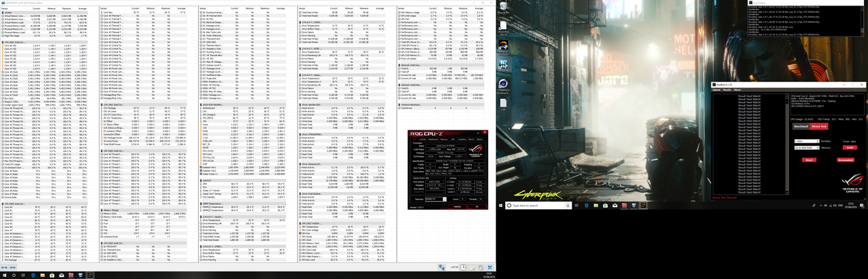Open the About menu in RealBench
Viewport: 868px width, 279px height.
[737, 90]
